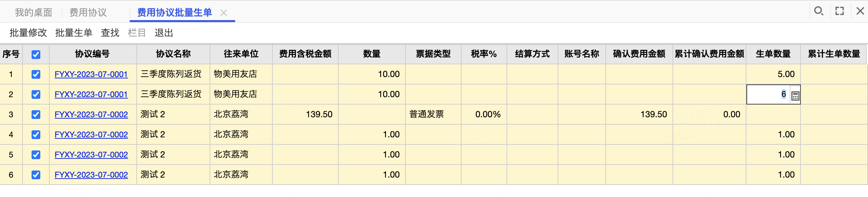Image resolution: width=868 pixels, height=197 pixels.
Task: Toggle the select-all header checkbox
Action: click(36, 55)
